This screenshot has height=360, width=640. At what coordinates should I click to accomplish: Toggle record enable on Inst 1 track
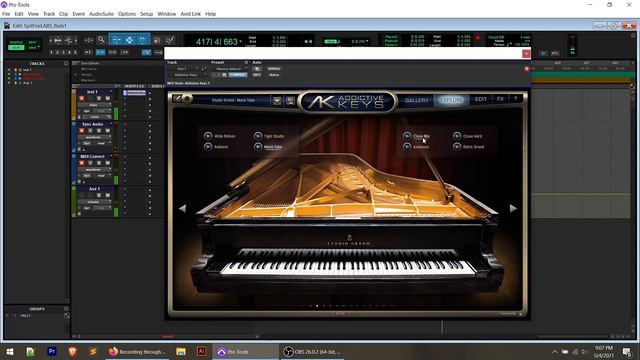pos(82,98)
